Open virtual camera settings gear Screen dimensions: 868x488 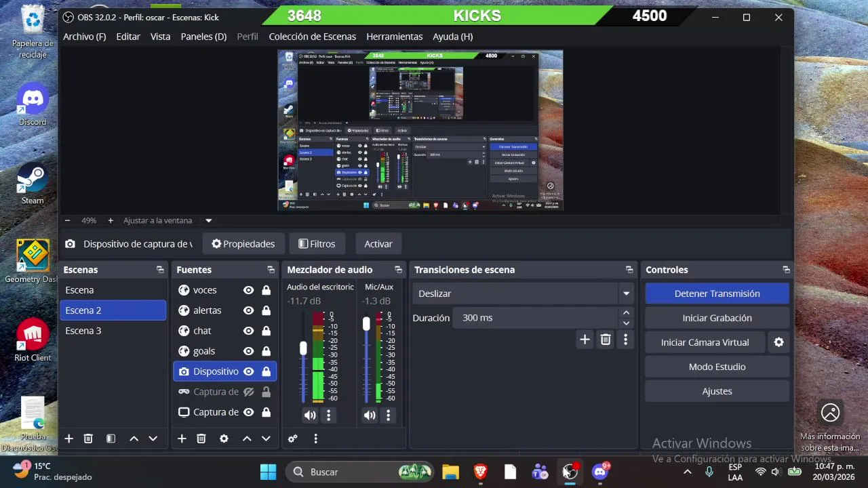pos(778,342)
